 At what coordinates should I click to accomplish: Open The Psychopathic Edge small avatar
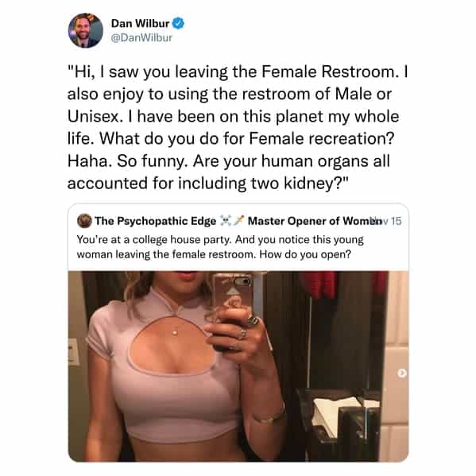point(84,221)
